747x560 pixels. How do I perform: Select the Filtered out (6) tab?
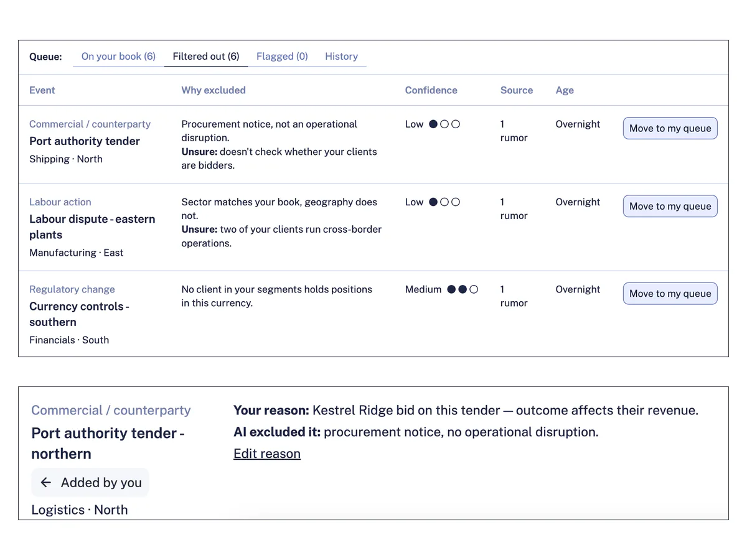(x=206, y=56)
